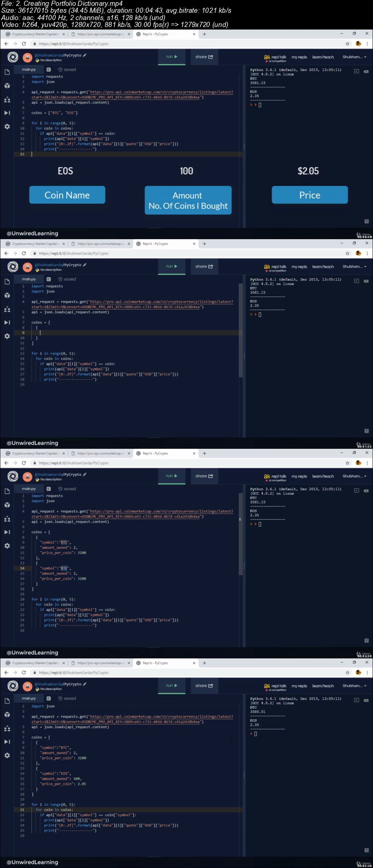Clear console icon in the 00:03:46 frame
This screenshot has width=373, height=868.
click(366, 700)
